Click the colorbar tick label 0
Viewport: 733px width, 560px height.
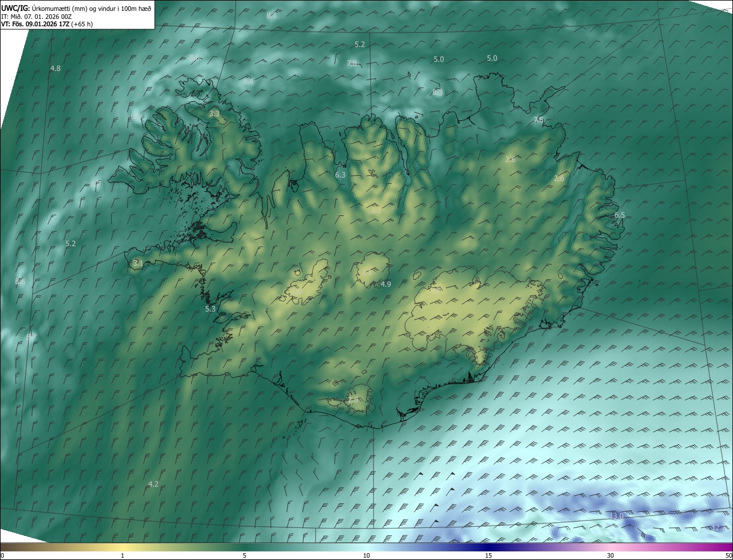(2, 555)
